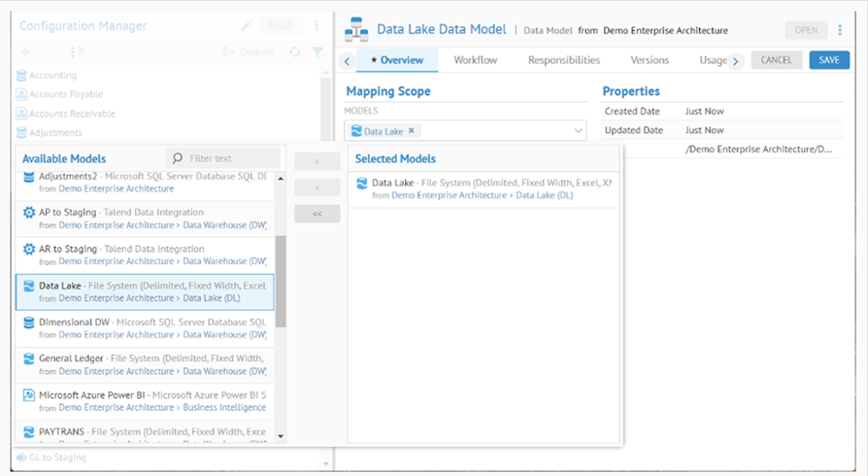Click the search magnifier in Filter text box
Screen dimensions: 868x476
coord(177,158)
